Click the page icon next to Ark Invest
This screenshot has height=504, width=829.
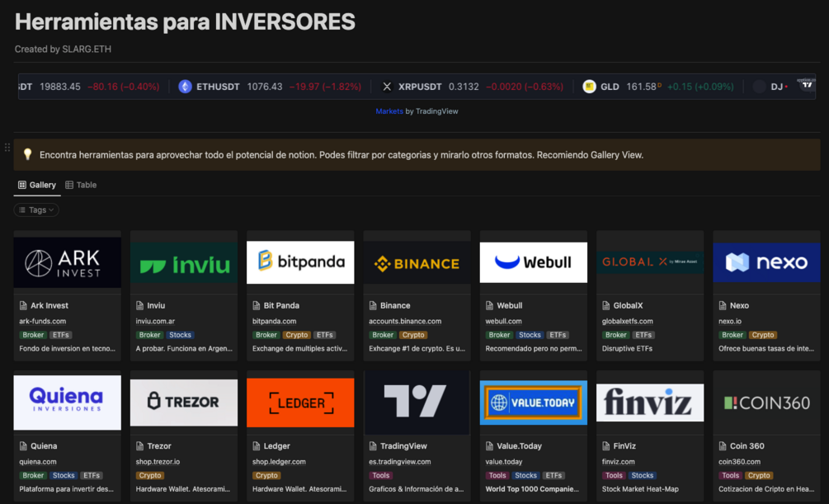[x=23, y=305]
